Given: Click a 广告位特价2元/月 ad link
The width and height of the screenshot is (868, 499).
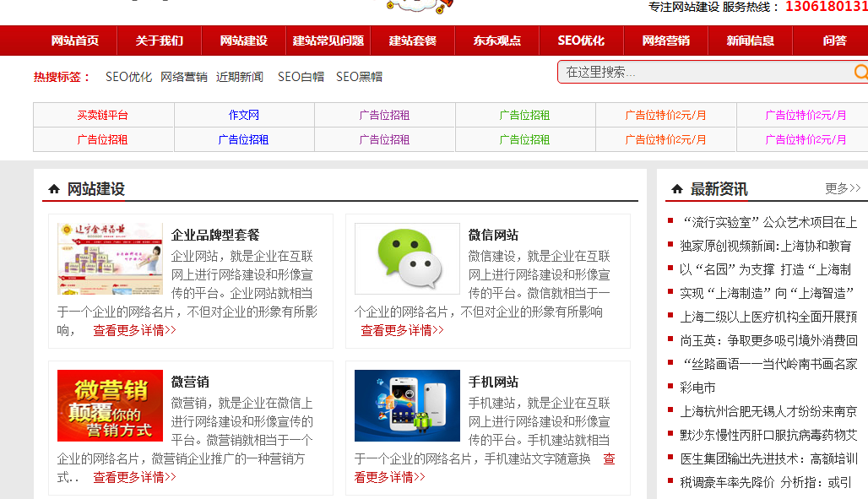Looking at the screenshot, I should click(x=665, y=115).
